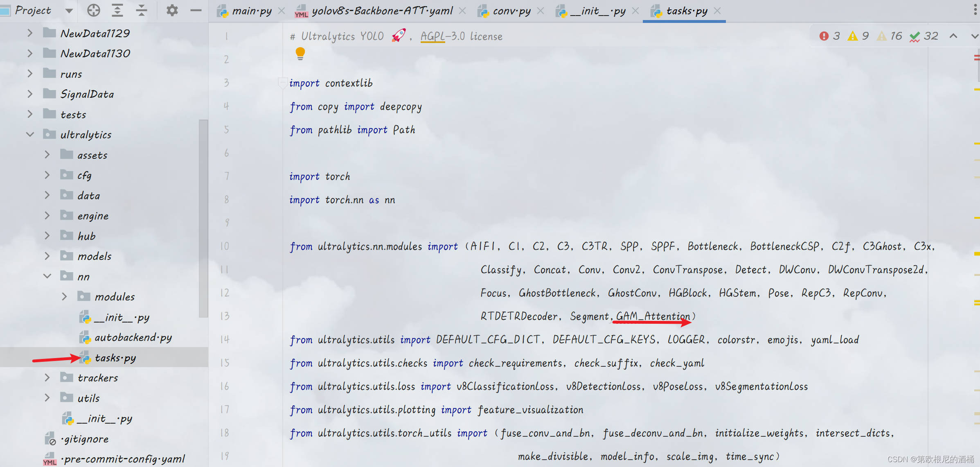This screenshot has height=467, width=980.
Task: Expand the modules folder chevron
Action: [x=64, y=296]
